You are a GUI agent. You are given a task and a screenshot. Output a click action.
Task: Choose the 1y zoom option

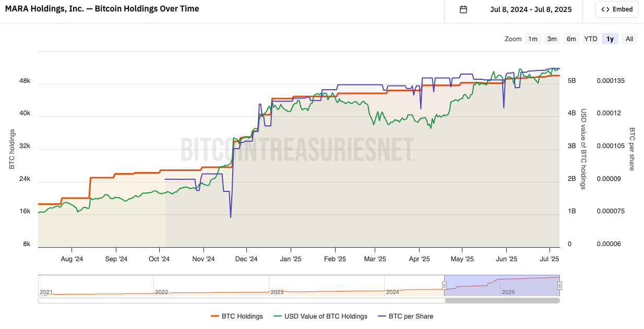pyautogui.click(x=610, y=39)
